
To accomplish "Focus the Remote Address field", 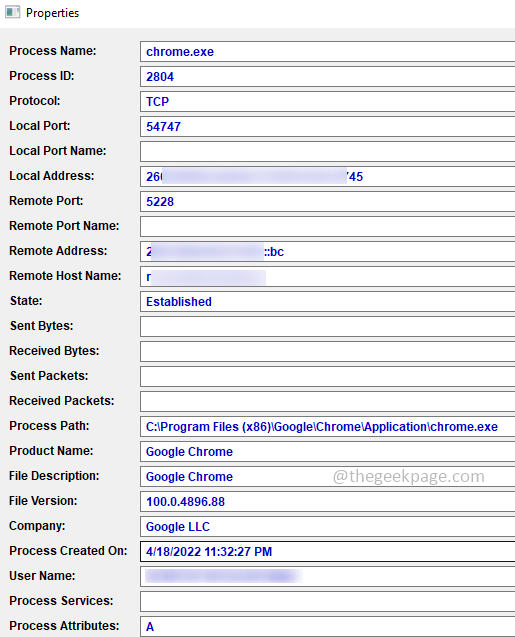I will 327,251.
